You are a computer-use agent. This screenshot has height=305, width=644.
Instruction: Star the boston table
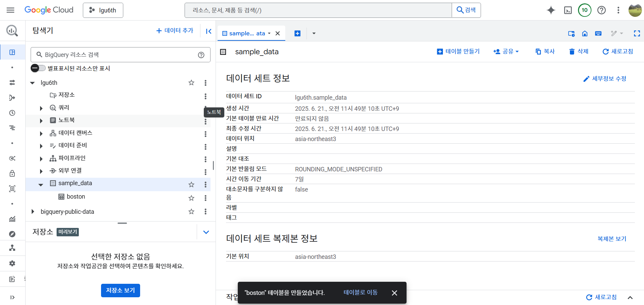[191, 198]
